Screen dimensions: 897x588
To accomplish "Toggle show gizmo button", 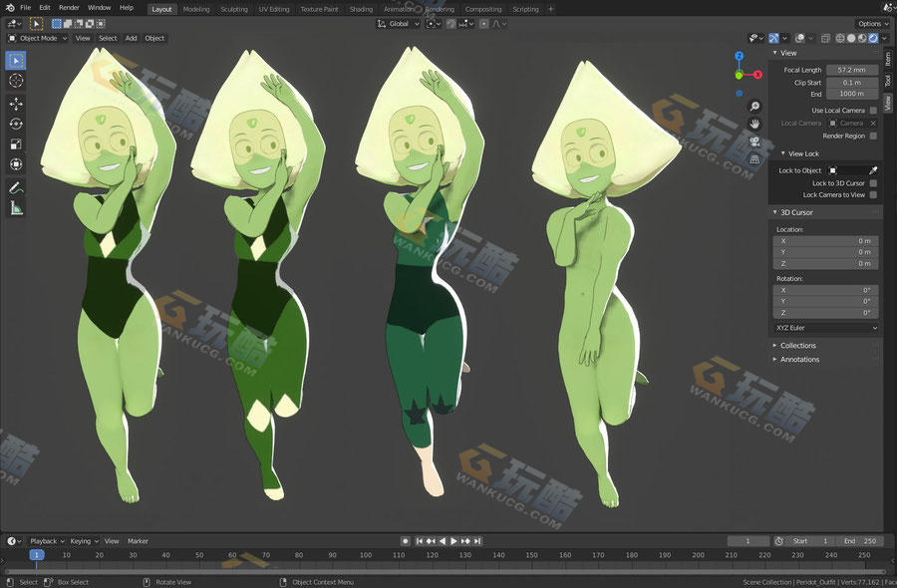I will click(x=773, y=38).
